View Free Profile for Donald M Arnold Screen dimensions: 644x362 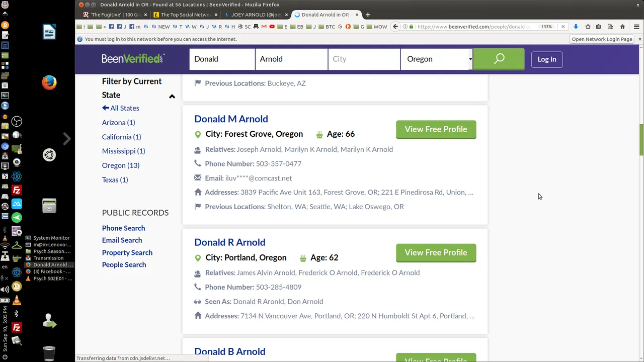pos(436,129)
